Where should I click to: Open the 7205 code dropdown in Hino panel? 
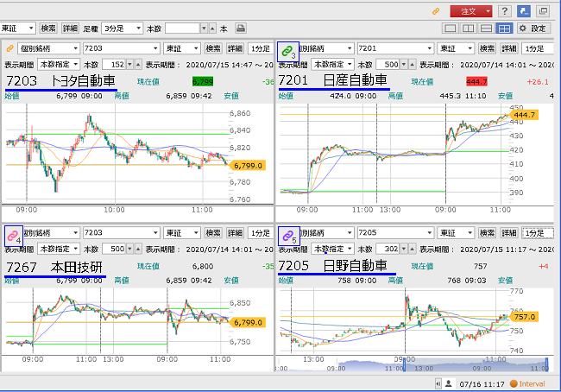(395, 233)
